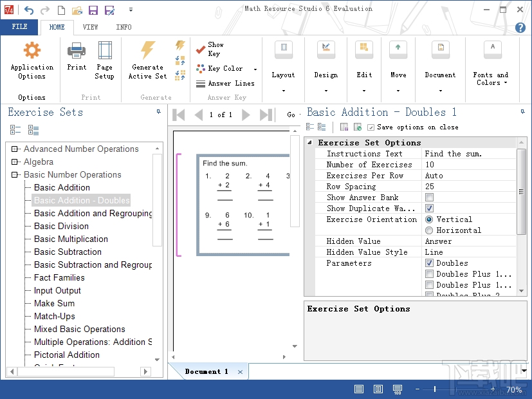The image size is (532, 399).
Task: Expand the Algebra category
Action: tap(14, 162)
